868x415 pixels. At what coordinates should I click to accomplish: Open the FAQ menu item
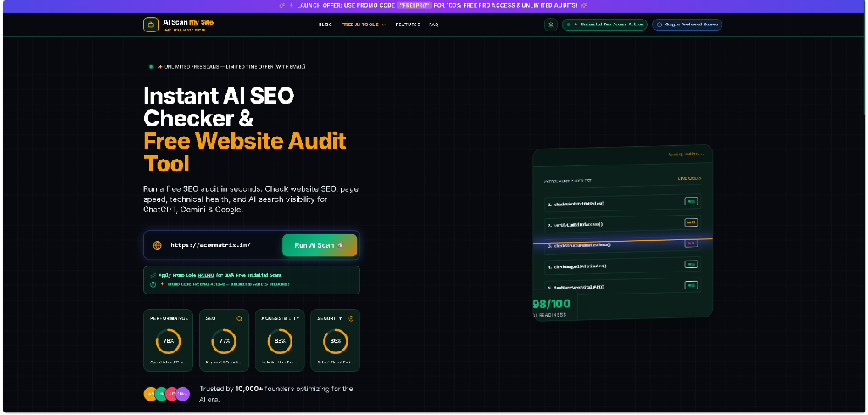tap(433, 25)
